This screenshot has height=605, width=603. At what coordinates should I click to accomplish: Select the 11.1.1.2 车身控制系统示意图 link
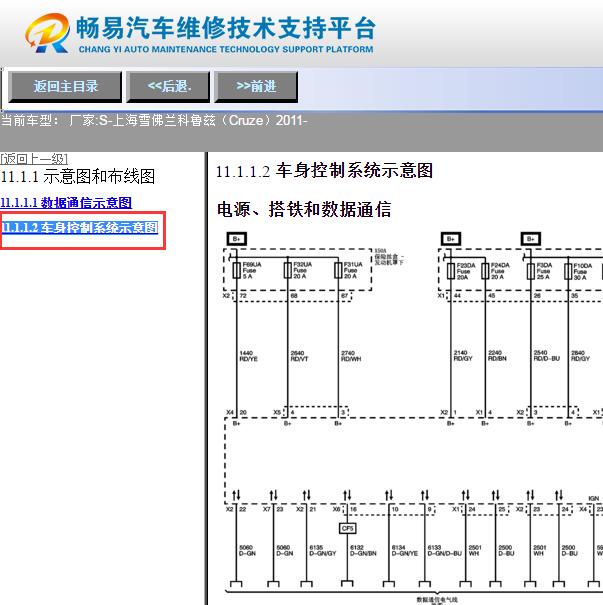click(x=80, y=228)
